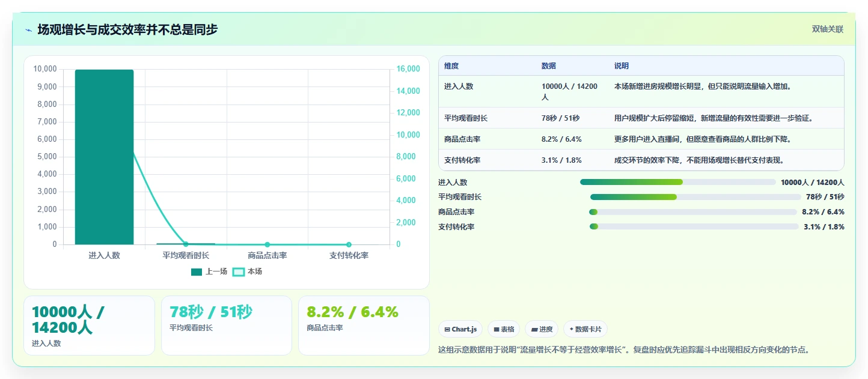The width and height of the screenshot is (868, 379).
Task: Toggle the 本场 legend item
Action: tap(247, 271)
